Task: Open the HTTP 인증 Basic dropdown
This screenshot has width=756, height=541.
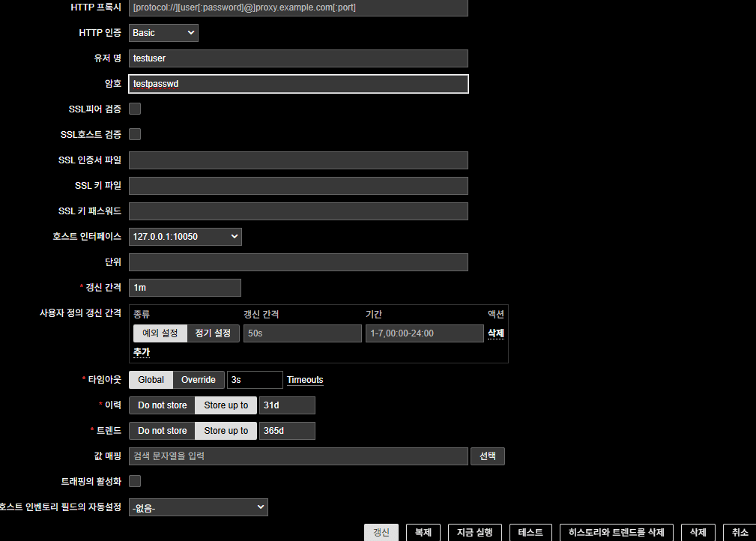Action: pos(163,33)
